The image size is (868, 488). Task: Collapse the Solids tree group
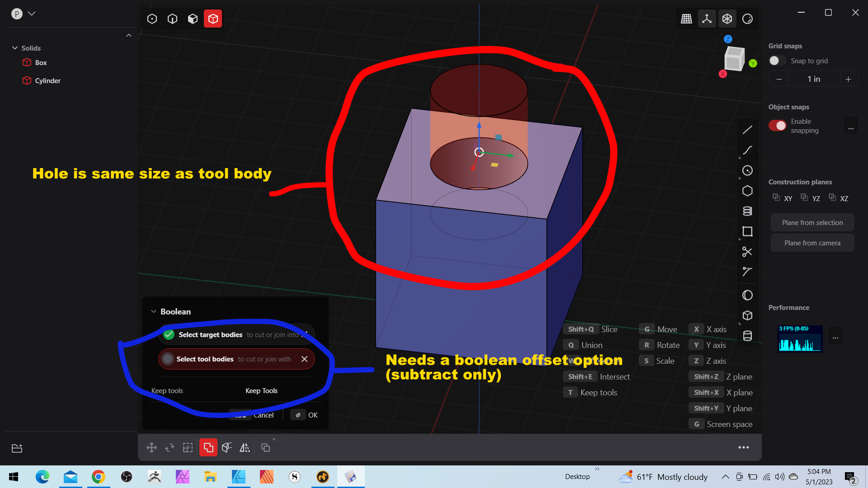click(x=15, y=48)
